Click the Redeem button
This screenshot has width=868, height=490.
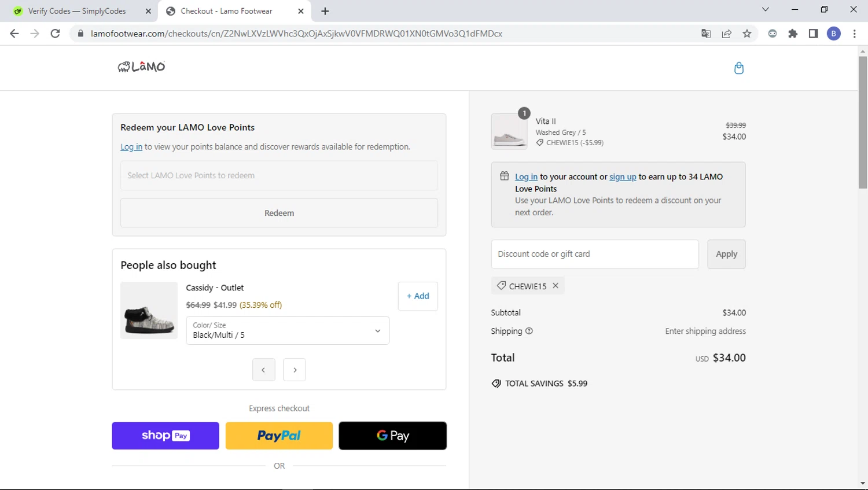[279, 213]
